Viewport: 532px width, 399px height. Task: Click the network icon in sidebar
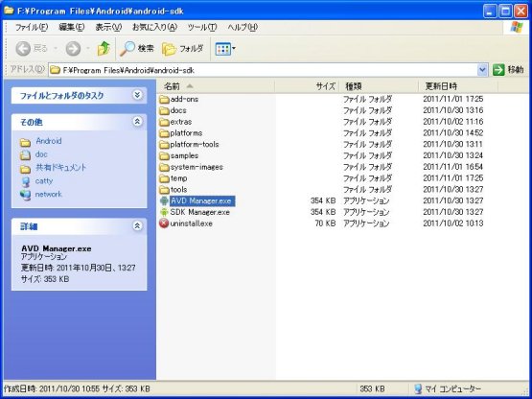[26, 195]
